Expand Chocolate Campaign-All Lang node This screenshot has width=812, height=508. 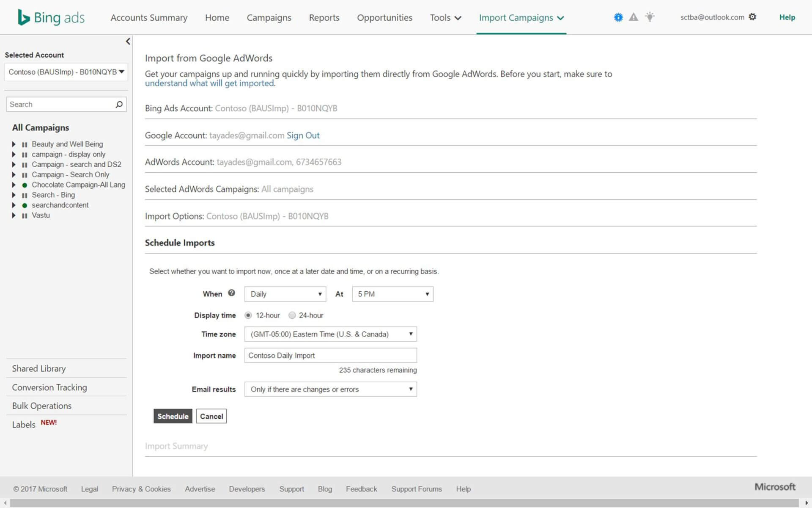(x=14, y=185)
